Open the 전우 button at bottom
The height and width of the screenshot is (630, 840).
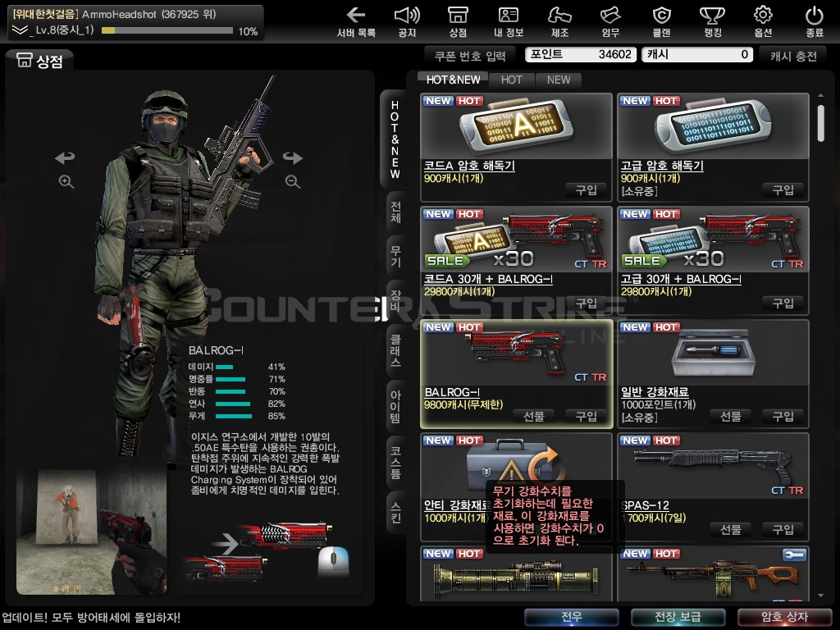pos(571,617)
